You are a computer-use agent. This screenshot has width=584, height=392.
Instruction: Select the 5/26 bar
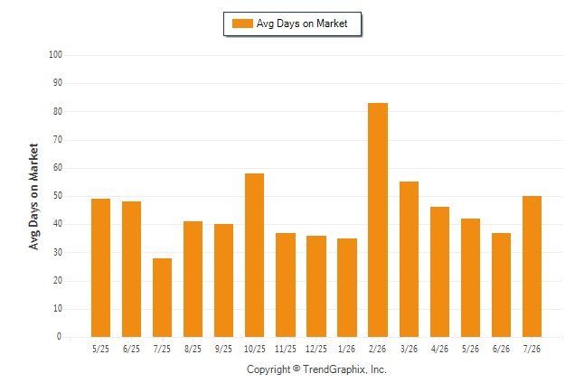click(x=470, y=277)
